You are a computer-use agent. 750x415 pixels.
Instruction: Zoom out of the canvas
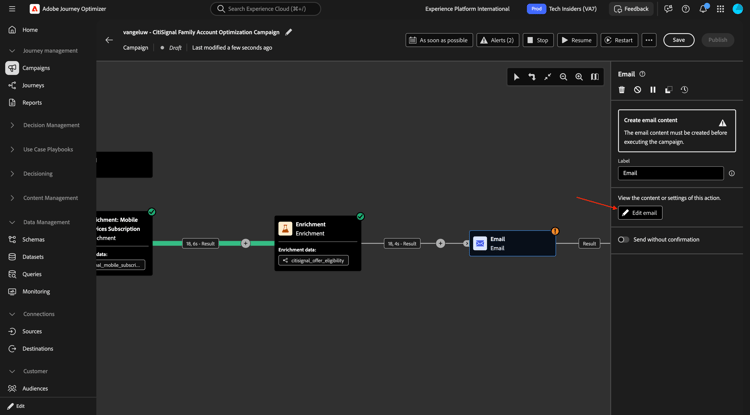pos(563,76)
